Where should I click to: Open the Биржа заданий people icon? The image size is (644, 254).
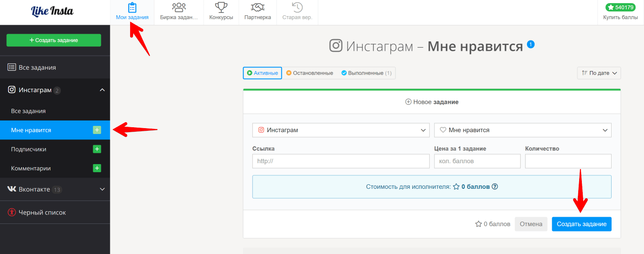[x=179, y=8]
